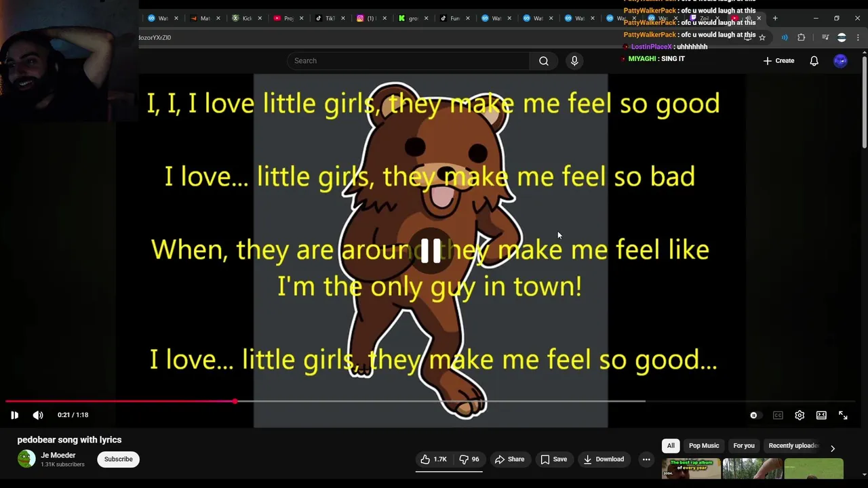Close the Kick browser tab
The height and width of the screenshot is (488, 868).
(260, 18)
